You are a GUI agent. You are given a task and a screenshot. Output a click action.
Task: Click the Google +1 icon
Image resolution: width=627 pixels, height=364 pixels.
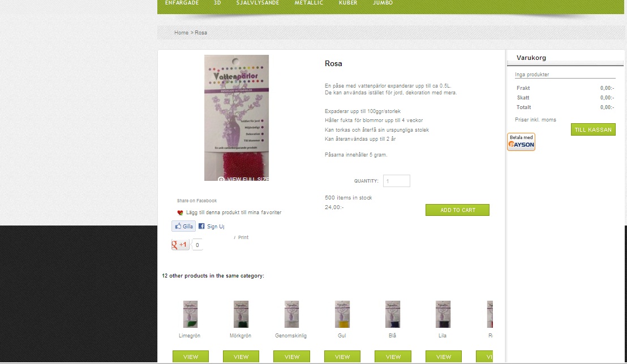coord(180,245)
